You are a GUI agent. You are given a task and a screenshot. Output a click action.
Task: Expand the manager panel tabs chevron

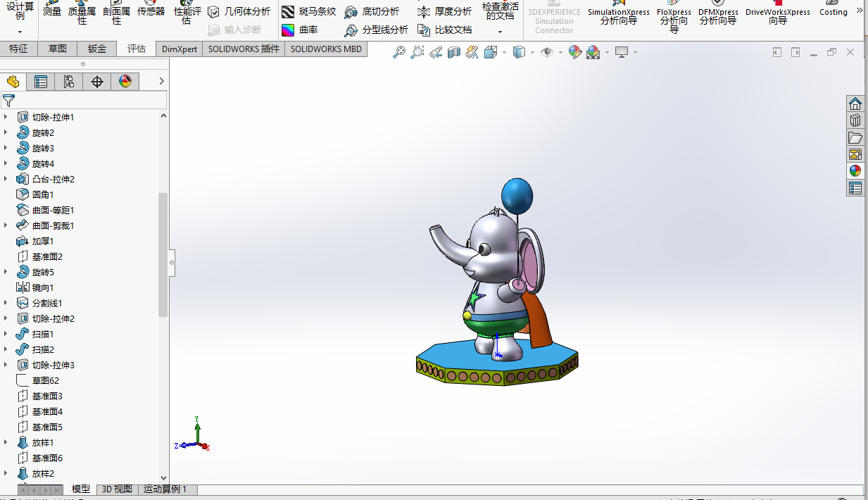(161, 82)
